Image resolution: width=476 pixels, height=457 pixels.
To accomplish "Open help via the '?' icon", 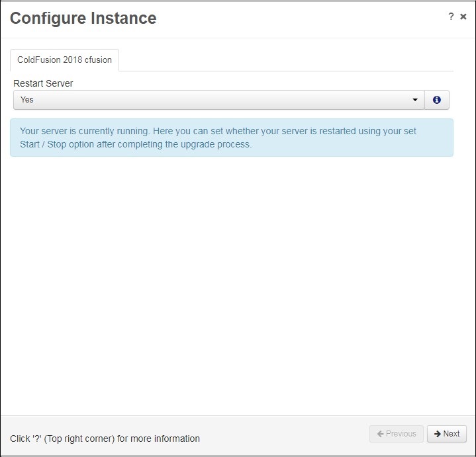I will [x=451, y=17].
